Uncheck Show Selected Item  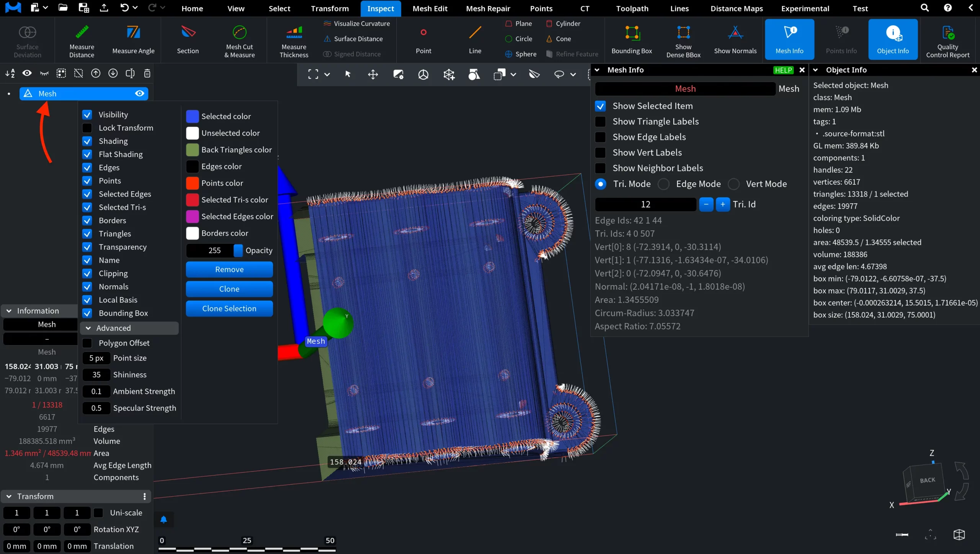(600, 106)
